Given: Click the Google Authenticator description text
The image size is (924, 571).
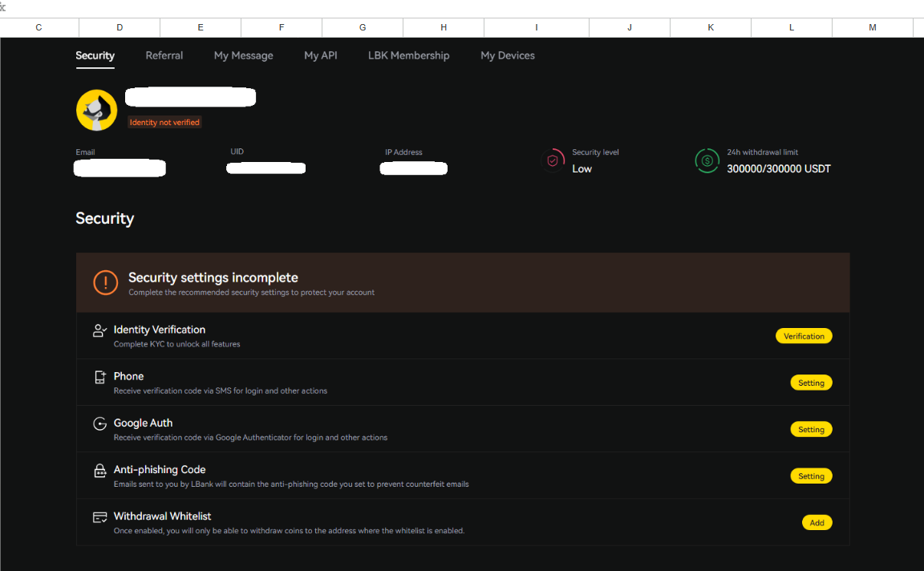Looking at the screenshot, I should click(250, 437).
